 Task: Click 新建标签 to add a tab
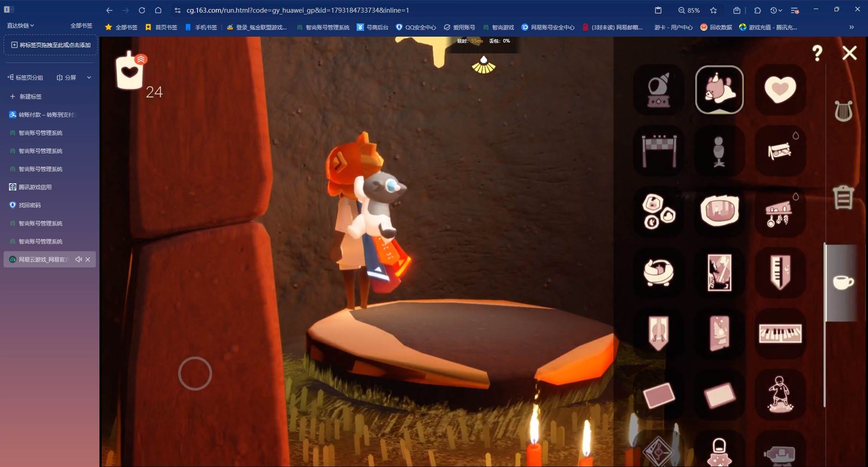[x=26, y=96]
